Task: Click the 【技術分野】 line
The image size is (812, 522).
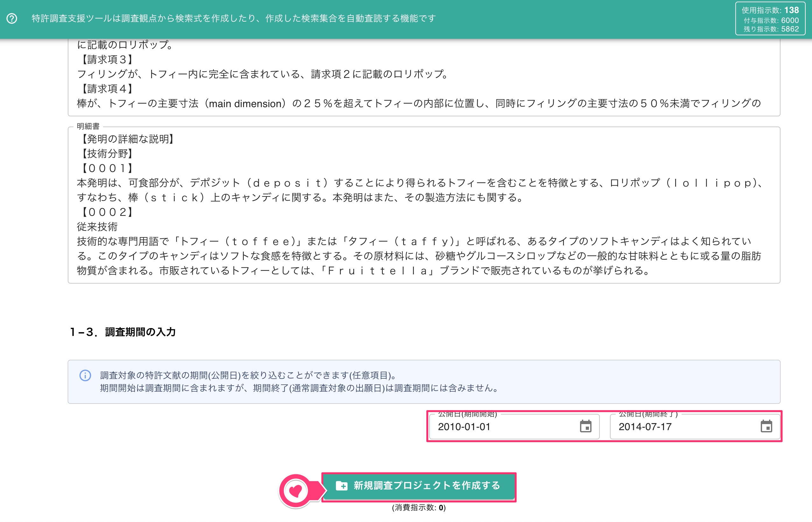Action: 107,154
